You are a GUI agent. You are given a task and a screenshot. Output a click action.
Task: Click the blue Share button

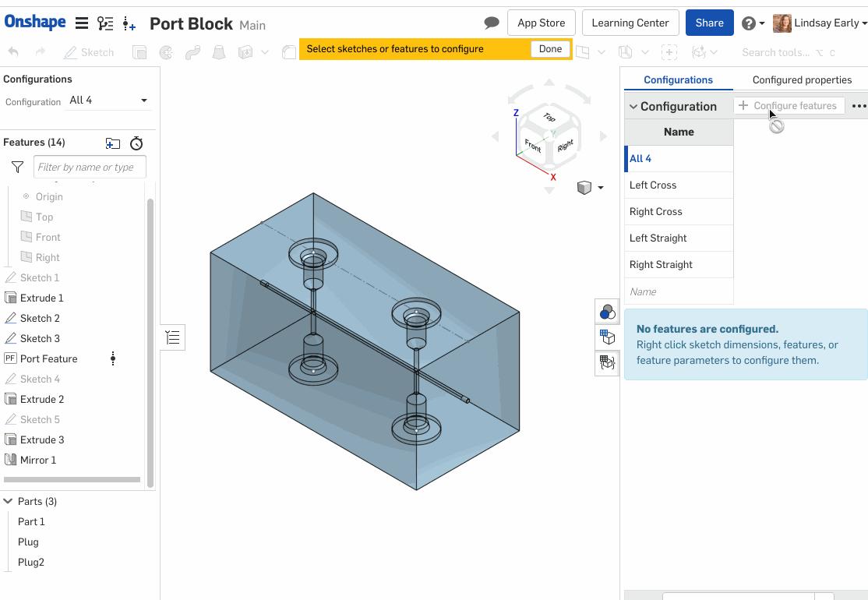coord(709,23)
